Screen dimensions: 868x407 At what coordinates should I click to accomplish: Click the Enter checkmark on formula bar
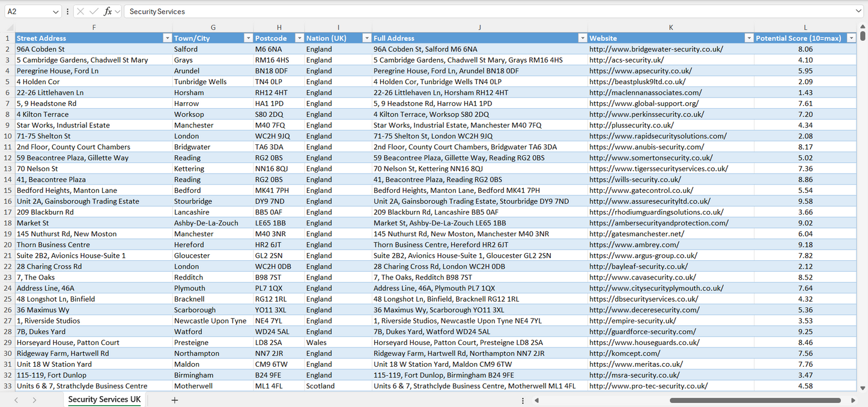coord(94,11)
